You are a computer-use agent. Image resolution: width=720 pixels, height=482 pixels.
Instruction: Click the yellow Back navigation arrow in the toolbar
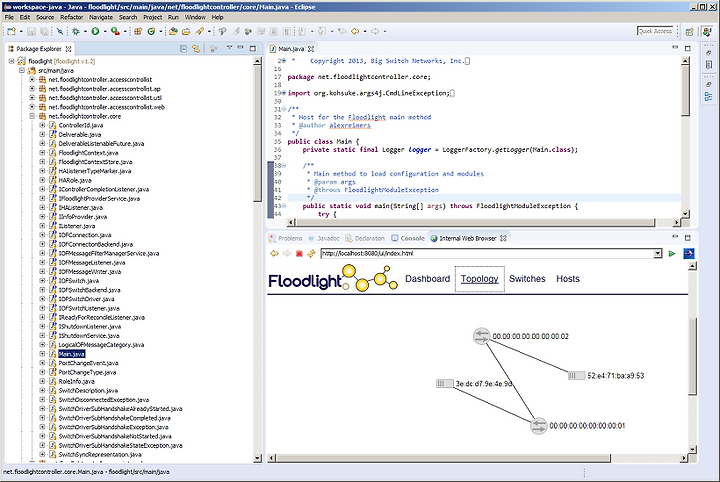coord(355,31)
